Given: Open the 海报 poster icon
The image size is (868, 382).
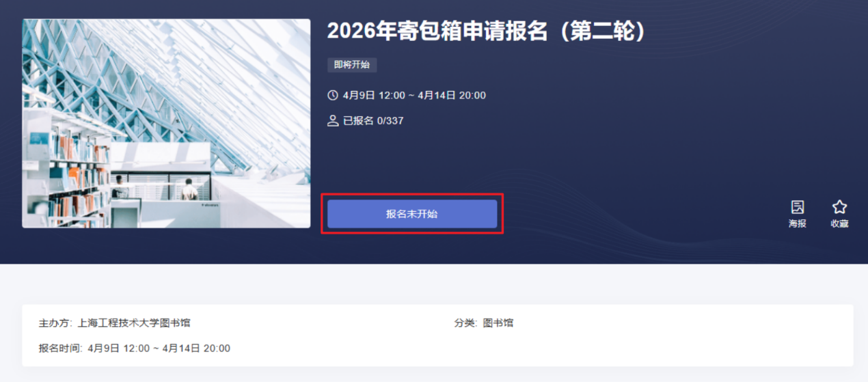Looking at the screenshot, I should click(x=797, y=207).
